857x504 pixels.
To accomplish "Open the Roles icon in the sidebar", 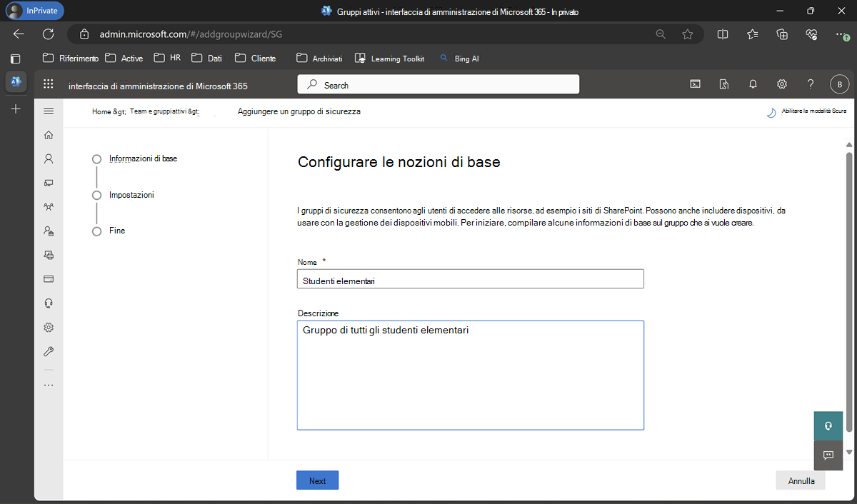I will tap(49, 231).
